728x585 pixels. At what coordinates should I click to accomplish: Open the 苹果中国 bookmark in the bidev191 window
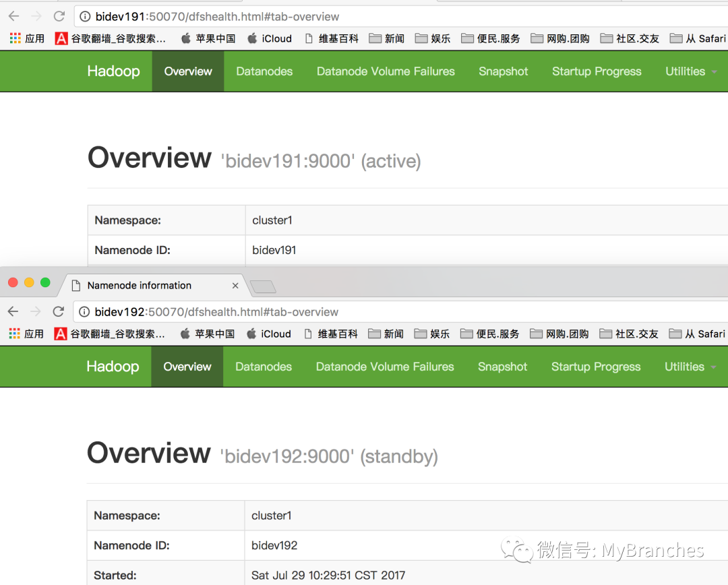tap(208, 38)
